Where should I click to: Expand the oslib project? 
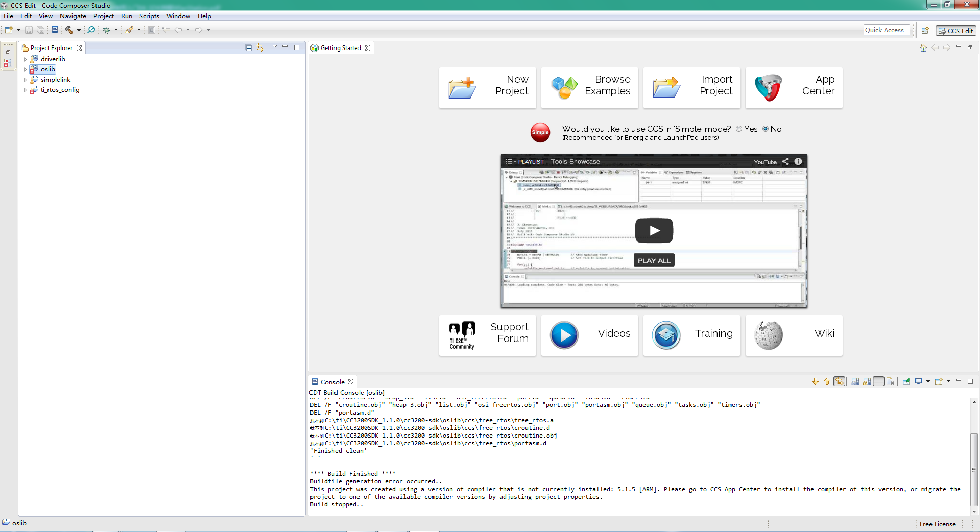(25, 69)
